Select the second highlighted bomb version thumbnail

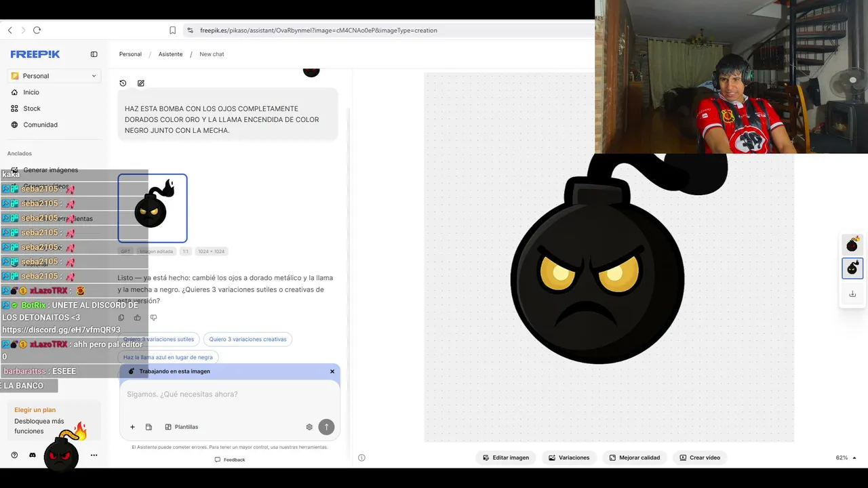tap(852, 268)
